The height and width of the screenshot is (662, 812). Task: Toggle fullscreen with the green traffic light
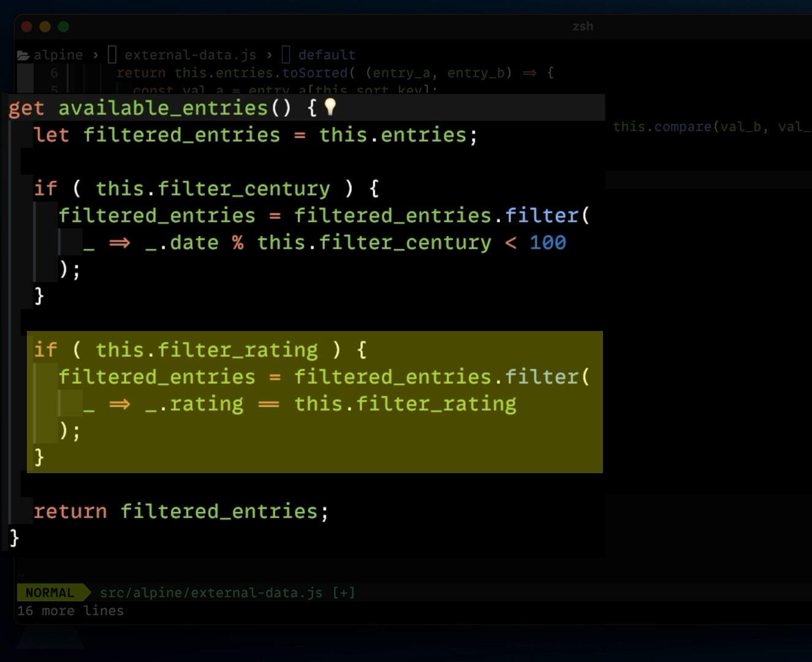[63, 26]
